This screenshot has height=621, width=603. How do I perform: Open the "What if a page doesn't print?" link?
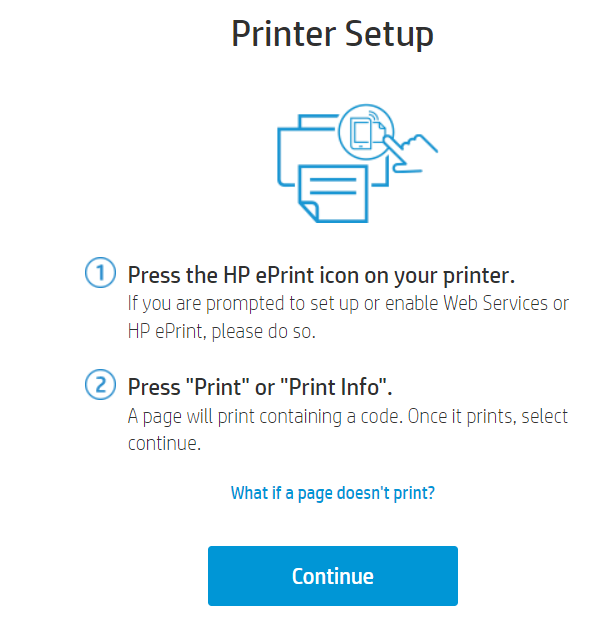tap(333, 493)
